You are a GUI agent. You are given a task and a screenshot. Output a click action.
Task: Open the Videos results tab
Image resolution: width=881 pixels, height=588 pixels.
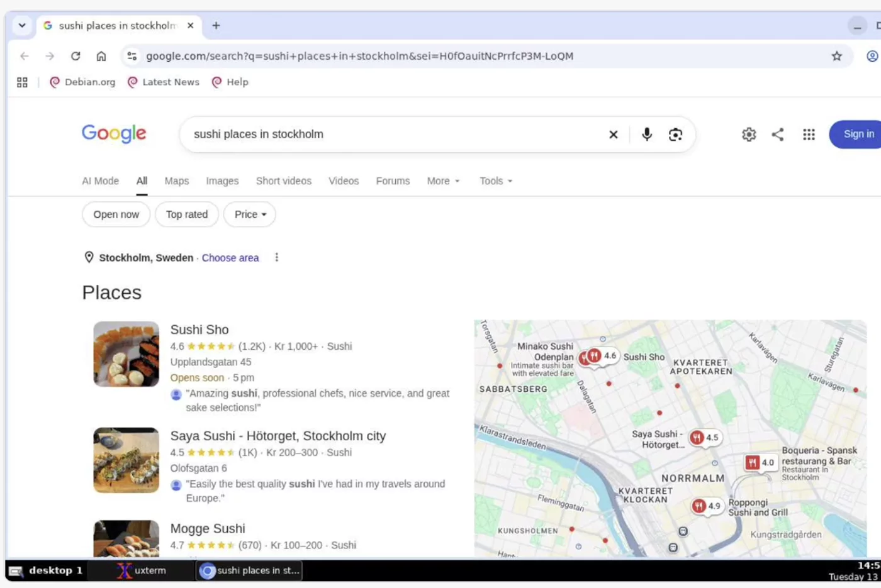click(x=344, y=181)
